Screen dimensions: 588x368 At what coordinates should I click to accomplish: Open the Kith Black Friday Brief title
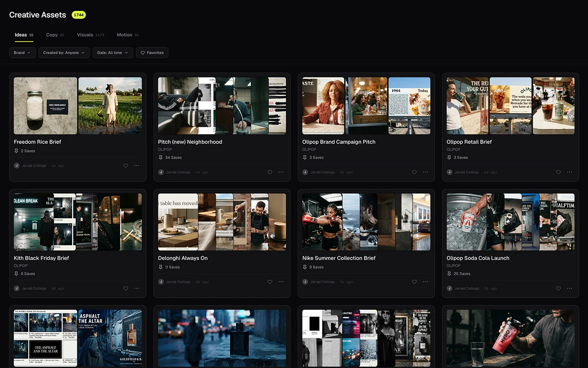[41, 258]
